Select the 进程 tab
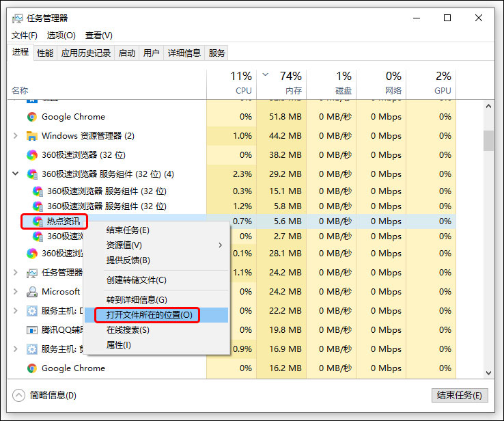The image size is (504, 421). (20, 52)
